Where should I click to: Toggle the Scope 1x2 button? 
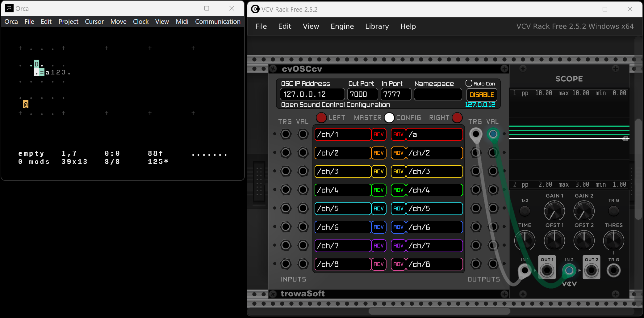[x=525, y=211]
